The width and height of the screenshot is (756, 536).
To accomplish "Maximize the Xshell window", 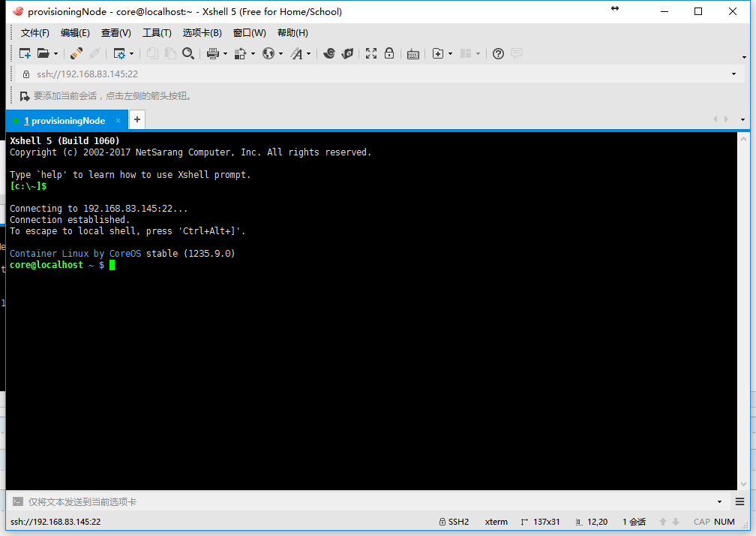I will 697,11.
